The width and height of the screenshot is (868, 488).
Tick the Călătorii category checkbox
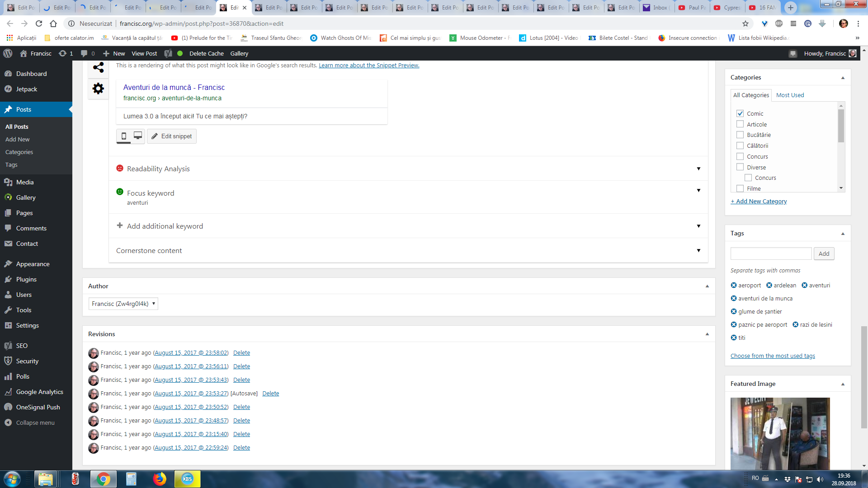click(x=740, y=145)
